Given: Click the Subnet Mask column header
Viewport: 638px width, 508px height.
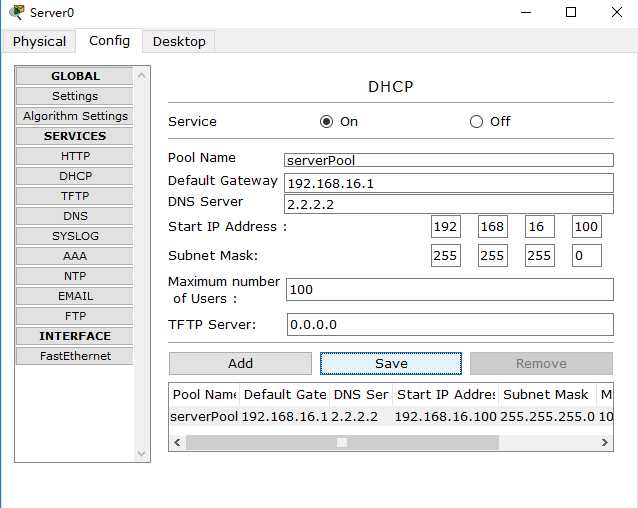Looking at the screenshot, I should coord(548,395).
